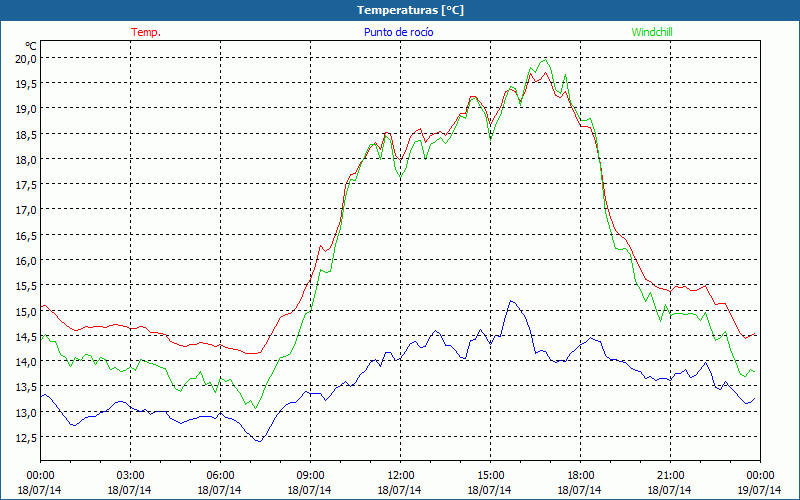Select the green 'Windchill' legend label

652,32
